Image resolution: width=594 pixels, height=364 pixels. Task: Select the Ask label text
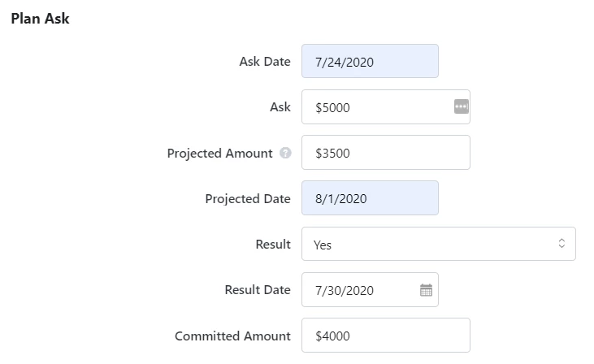pos(280,107)
